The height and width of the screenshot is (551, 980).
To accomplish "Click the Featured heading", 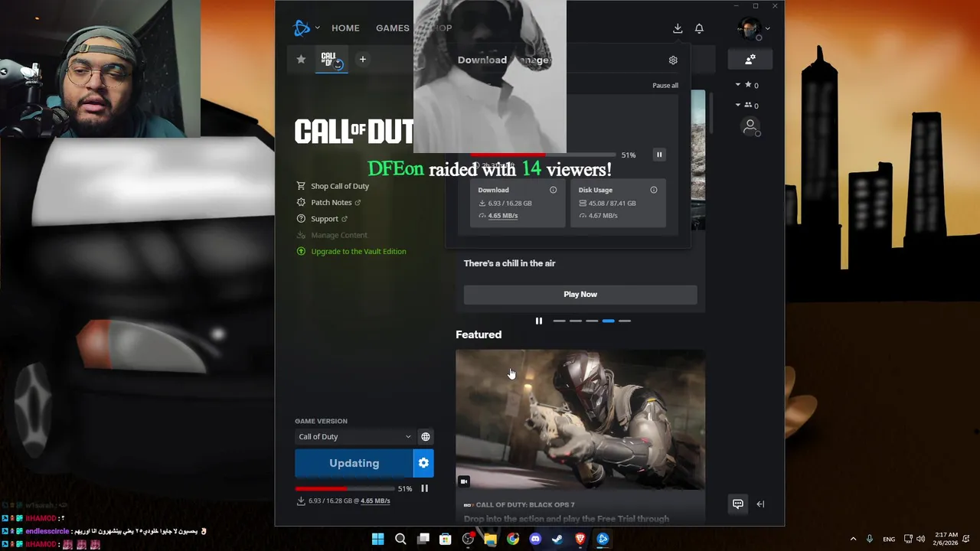I will pos(479,334).
